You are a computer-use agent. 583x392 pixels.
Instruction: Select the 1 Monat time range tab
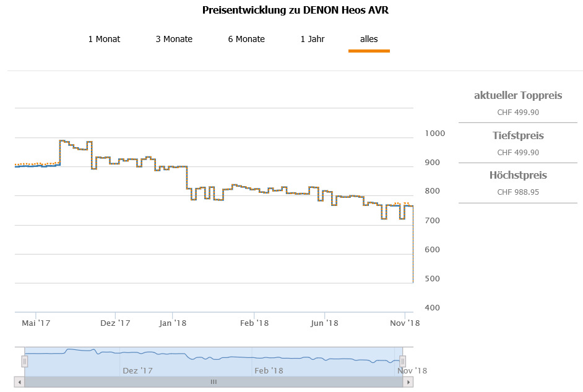tap(104, 39)
